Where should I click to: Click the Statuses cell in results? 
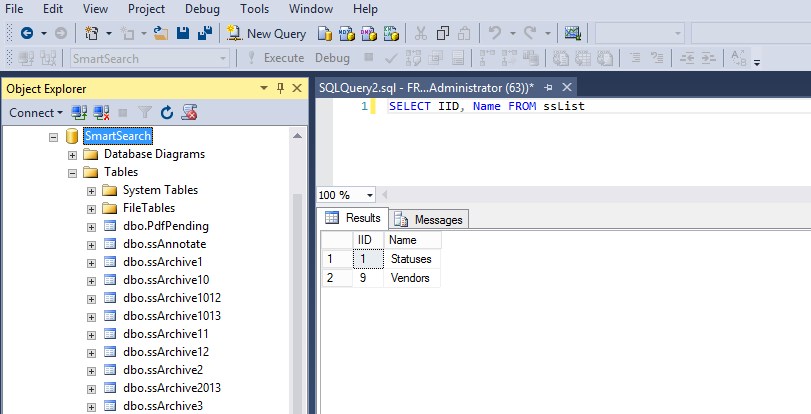[x=412, y=259]
